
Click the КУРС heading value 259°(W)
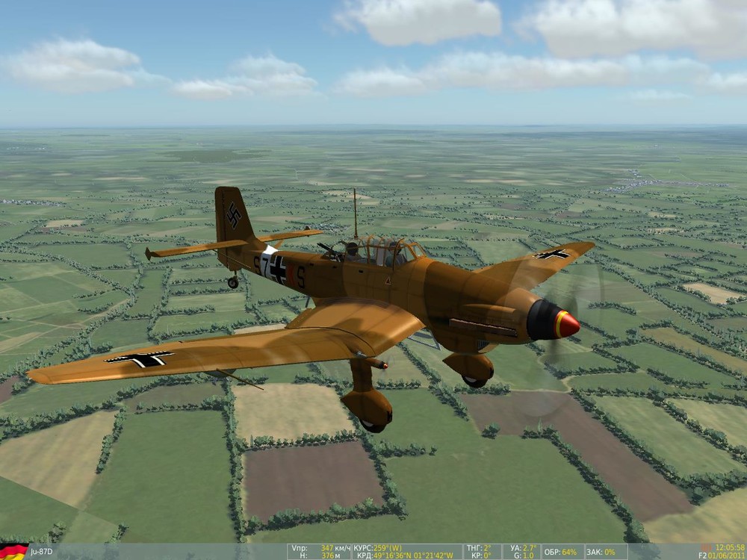(x=388, y=547)
